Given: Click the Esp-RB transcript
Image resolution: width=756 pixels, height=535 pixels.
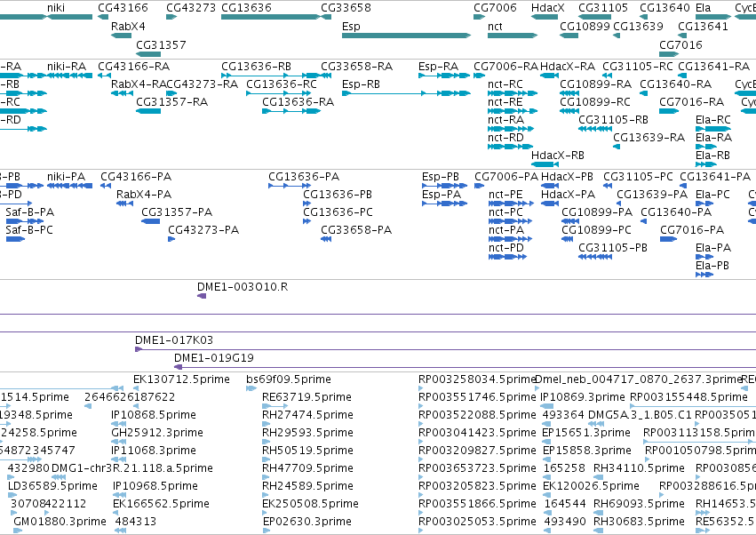Looking at the screenshot, I should (407, 93).
